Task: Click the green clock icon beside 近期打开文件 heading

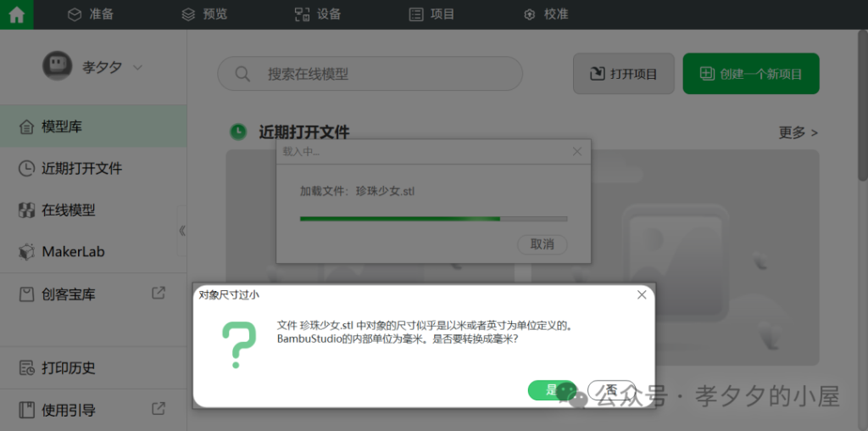Action: pyautogui.click(x=238, y=132)
